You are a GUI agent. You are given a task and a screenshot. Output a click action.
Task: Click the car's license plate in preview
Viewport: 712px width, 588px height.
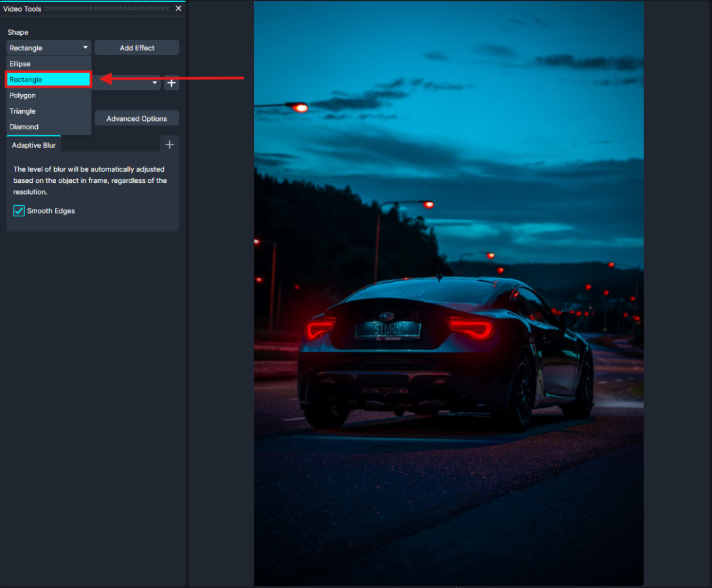tap(387, 329)
